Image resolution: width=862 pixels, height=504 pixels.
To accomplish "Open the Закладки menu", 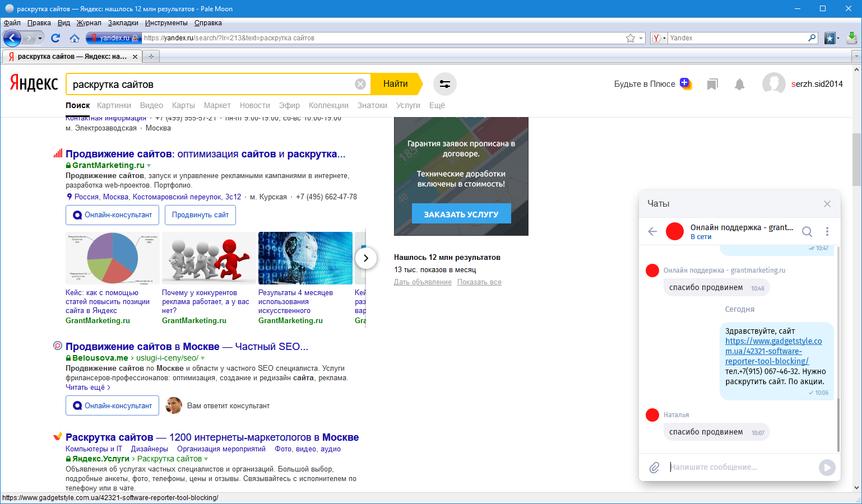I will [123, 23].
